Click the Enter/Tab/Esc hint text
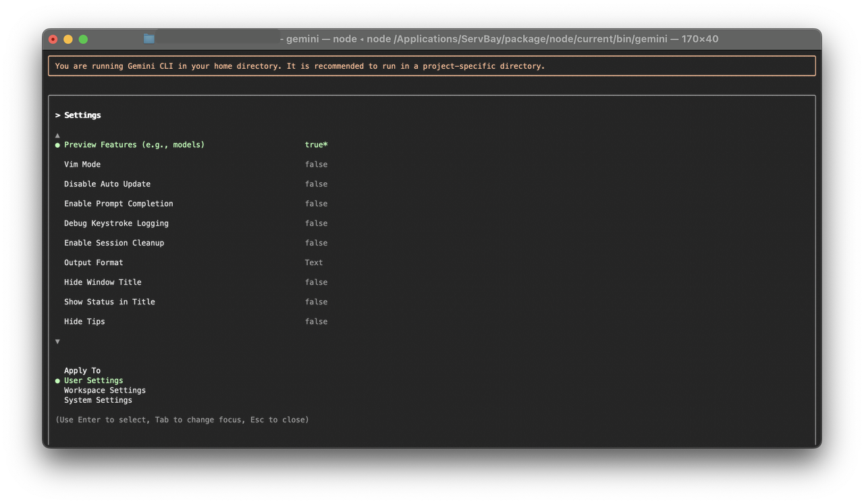Viewport: 864px width, 504px height. click(182, 419)
